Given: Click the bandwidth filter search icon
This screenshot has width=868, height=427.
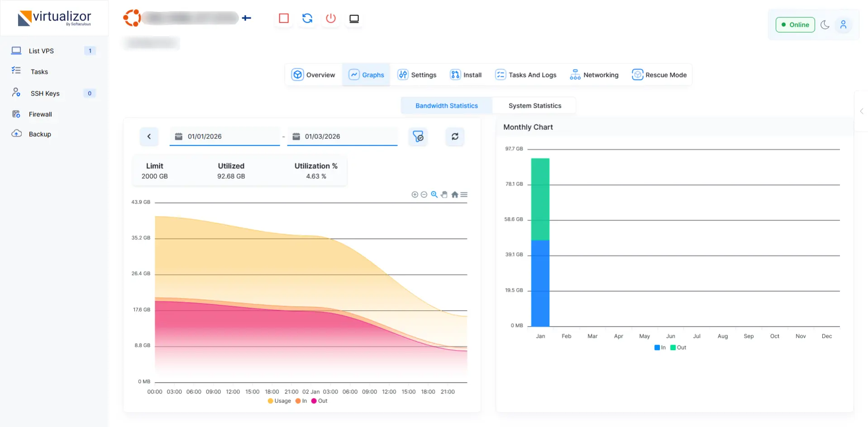Looking at the screenshot, I should point(418,137).
